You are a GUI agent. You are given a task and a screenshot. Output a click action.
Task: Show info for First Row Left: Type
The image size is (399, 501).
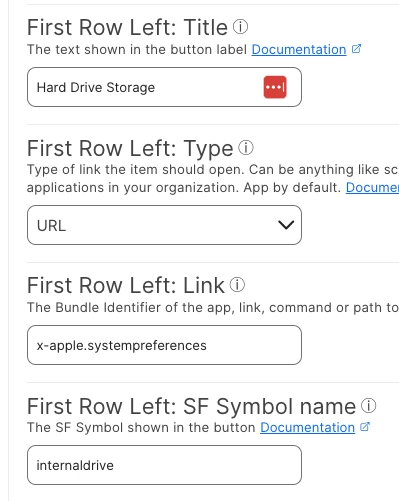(246, 147)
